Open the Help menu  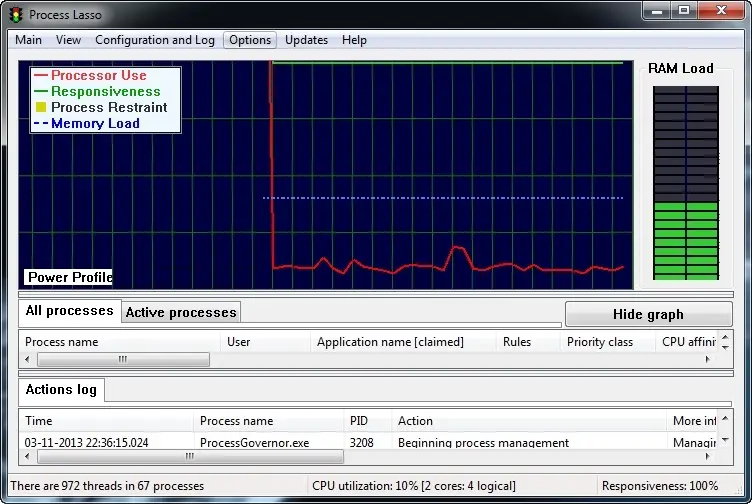(354, 40)
